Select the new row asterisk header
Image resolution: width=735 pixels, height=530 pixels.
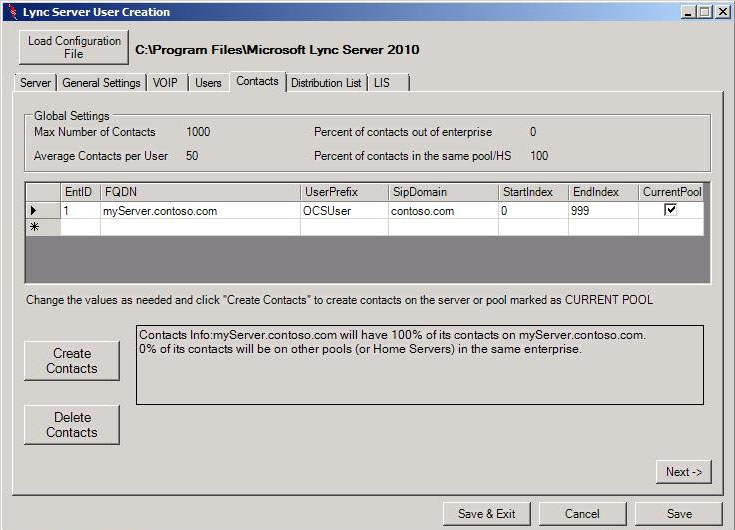pyautogui.click(x=43, y=227)
